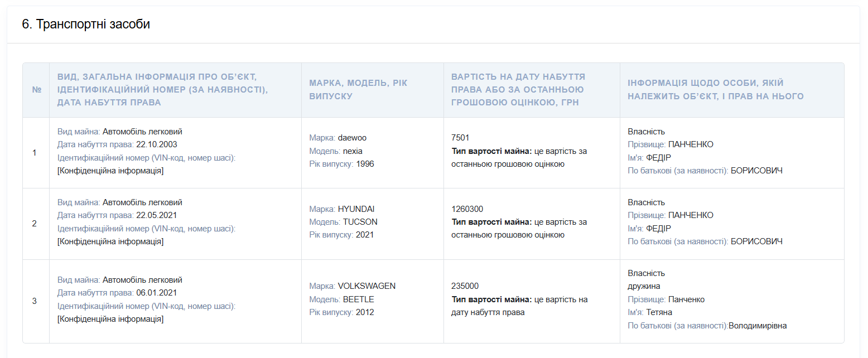Click the value amount 7501
This screenshot has width=868, height=358.
pos(460,138)
